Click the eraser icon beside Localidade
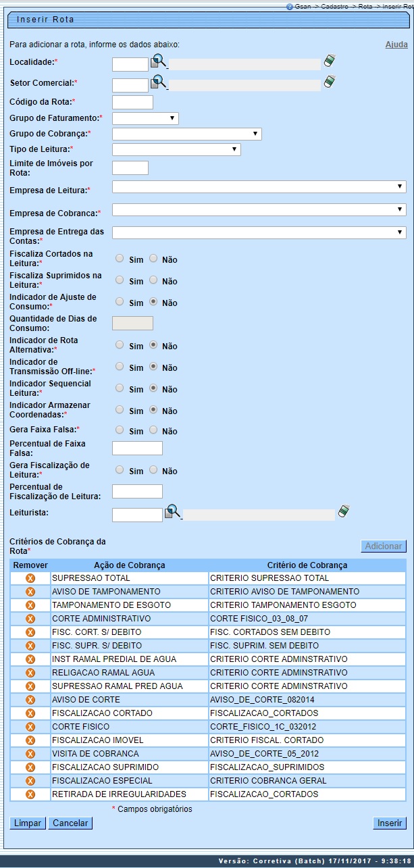 pos(330,61)
